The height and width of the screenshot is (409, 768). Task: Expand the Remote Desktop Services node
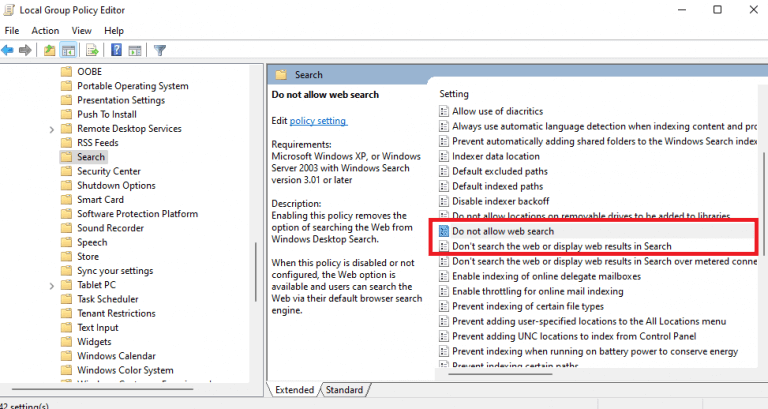click(51, 129)
